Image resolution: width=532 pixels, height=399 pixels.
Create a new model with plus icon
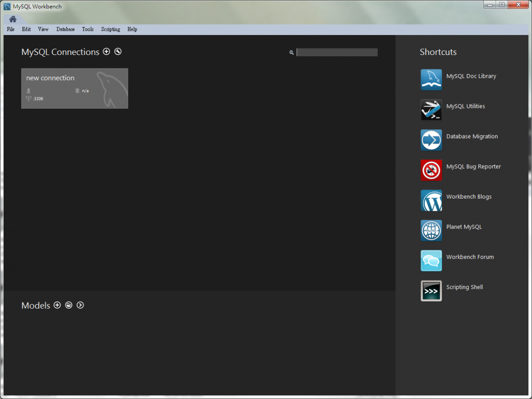click(57, 305)
